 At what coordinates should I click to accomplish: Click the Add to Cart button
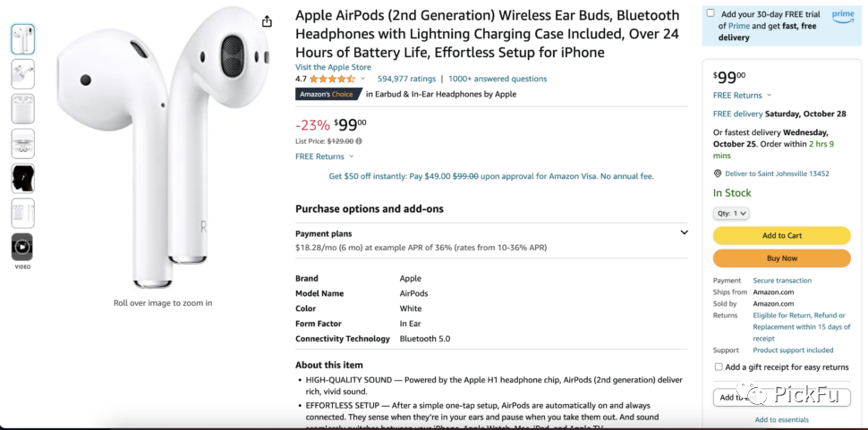pyautogui.click(x=781, y=235)
